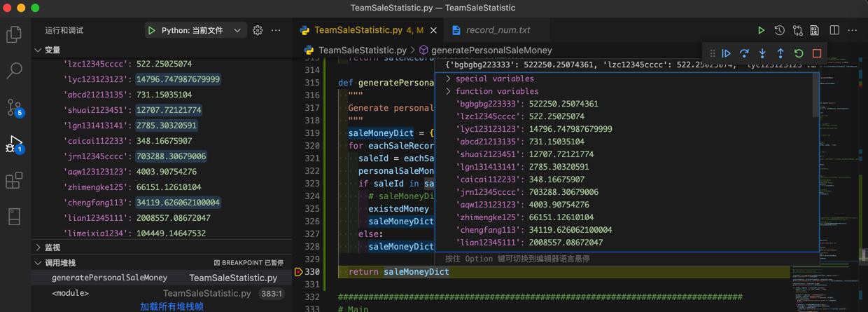Image resolution: width=868 pixels, height=312 pixels.
Task: Click generatePersonalSaleMoney in the breadcrumb
Action: point(491,50)
